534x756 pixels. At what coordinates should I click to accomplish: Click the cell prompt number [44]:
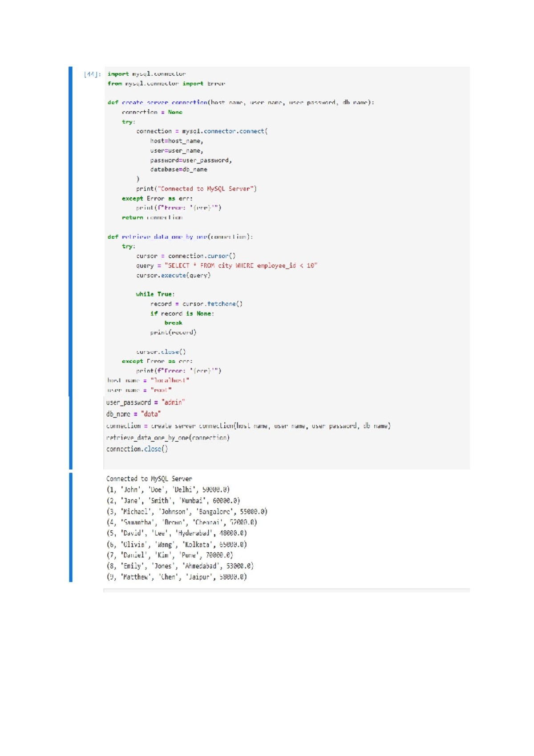click(92, 74)
